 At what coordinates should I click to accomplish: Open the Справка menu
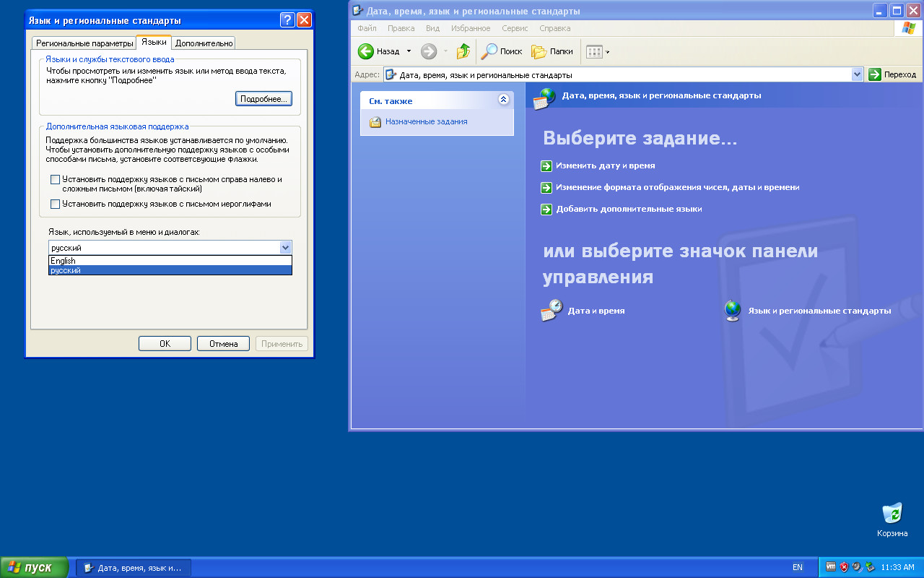coord(554,28)
